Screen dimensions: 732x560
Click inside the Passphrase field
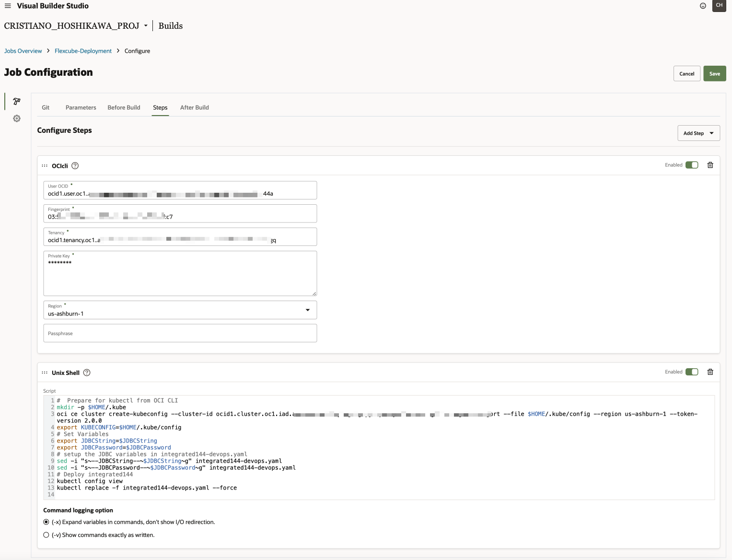180,333
